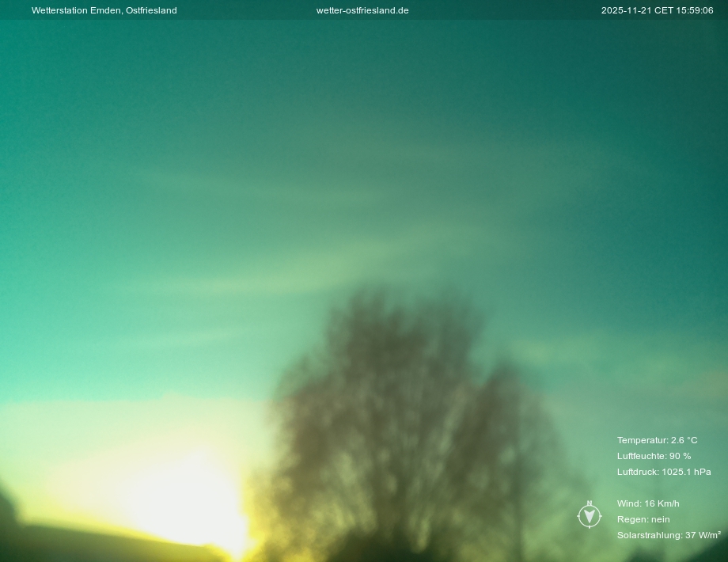
Task: Click the Regen: nein status
Action: (x=643, y=519)
